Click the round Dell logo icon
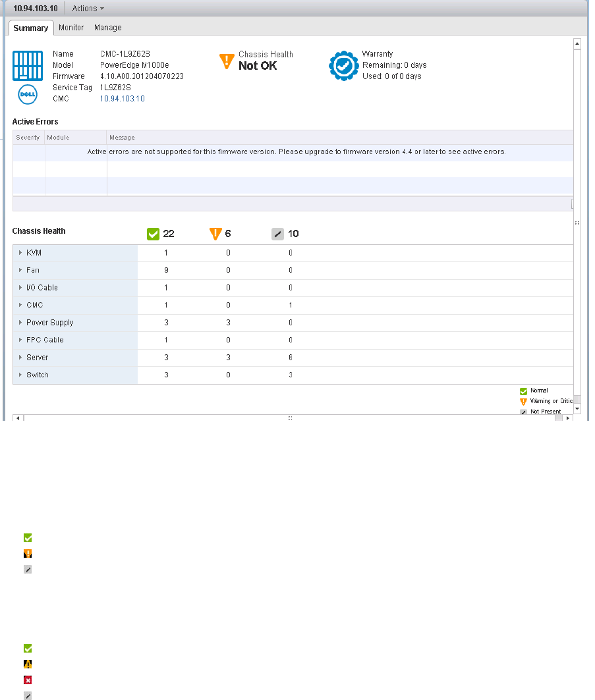 coord(28,95)
